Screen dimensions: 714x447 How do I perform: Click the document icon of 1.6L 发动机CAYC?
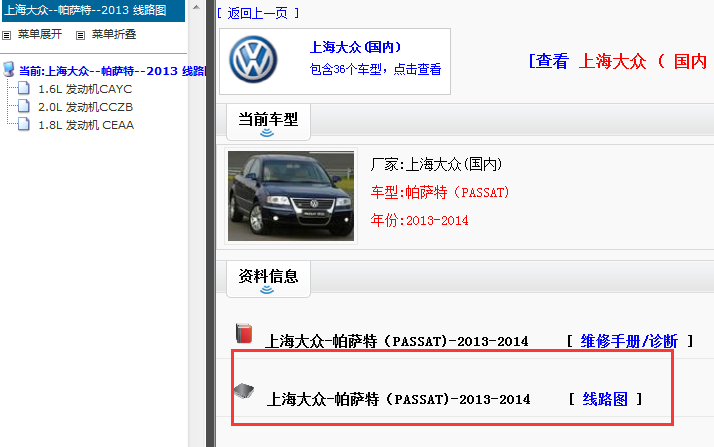pyautogui.click(x=24, y=88)
